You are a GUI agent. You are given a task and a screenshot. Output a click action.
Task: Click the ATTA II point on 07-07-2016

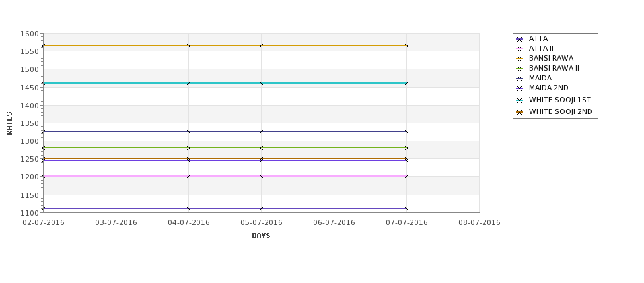point(406,176)
